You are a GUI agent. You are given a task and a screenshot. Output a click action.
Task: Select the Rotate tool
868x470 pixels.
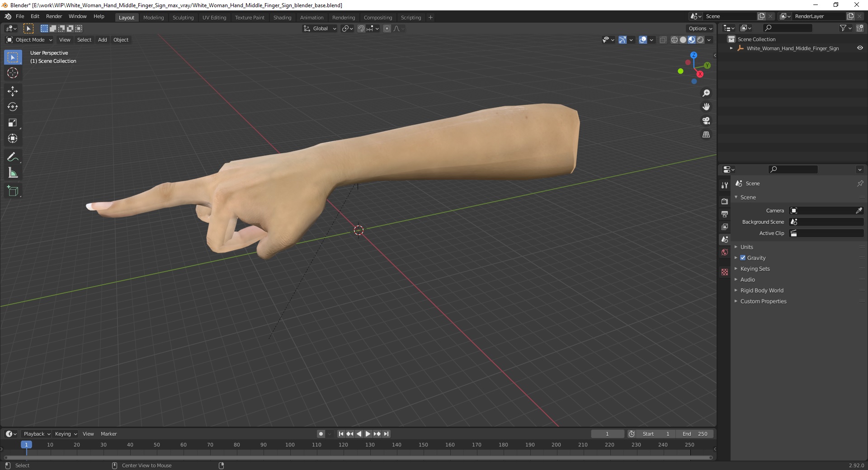pyautogui.click(x=13, y=107)
